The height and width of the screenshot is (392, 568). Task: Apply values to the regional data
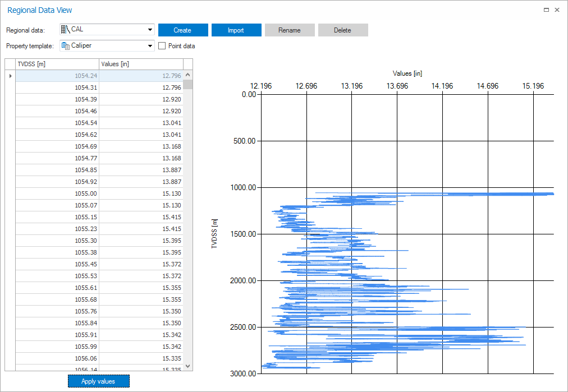(98, 381)
